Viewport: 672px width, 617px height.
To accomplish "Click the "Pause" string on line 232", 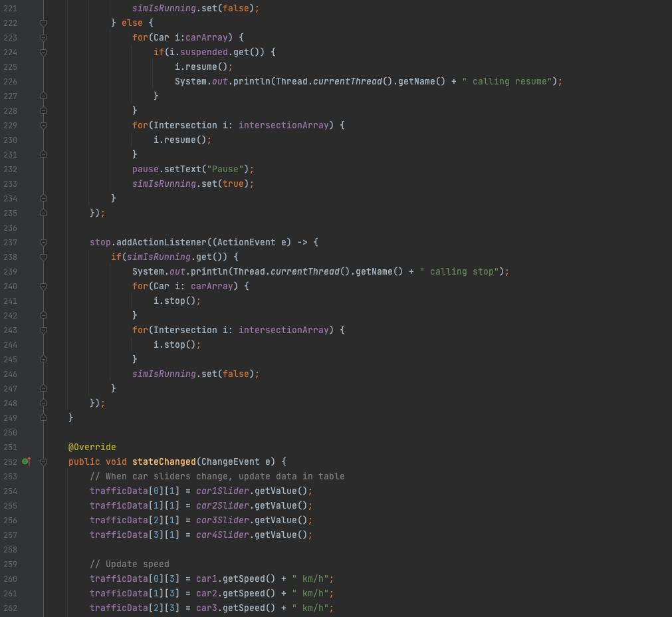I will coord(225,170).
